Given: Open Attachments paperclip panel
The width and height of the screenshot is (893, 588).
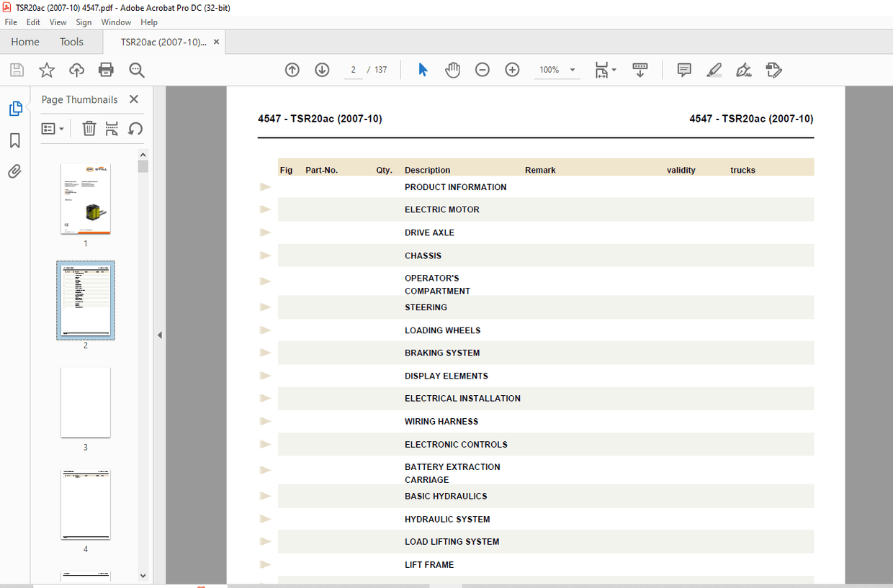Looking at the screenshot, I should coord(14,171).
